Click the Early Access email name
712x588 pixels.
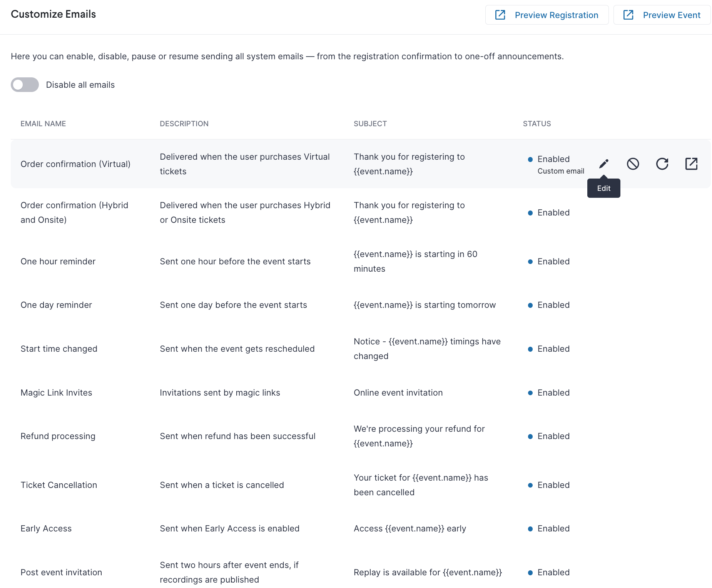click(46, 529)
